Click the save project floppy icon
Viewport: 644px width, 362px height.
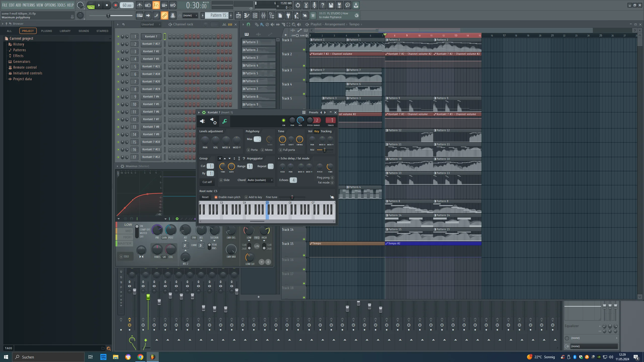(x=331, y=5)
